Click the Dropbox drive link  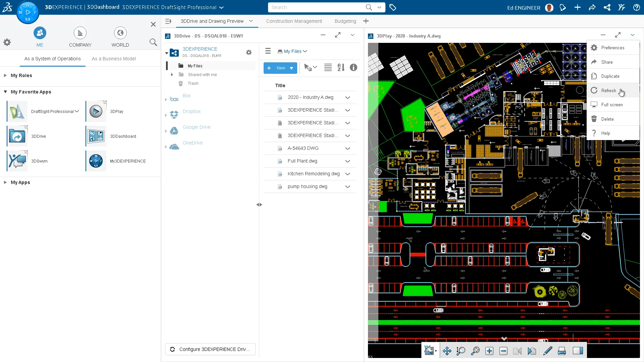point(192,111)
